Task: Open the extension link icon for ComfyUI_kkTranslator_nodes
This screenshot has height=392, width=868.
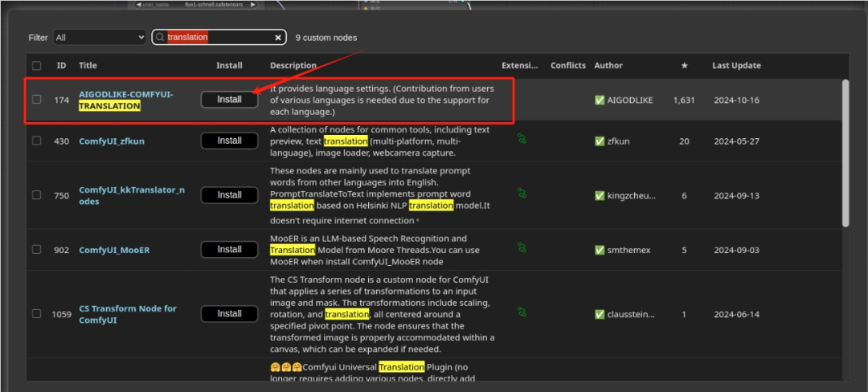Action: (x=521, y=193)
